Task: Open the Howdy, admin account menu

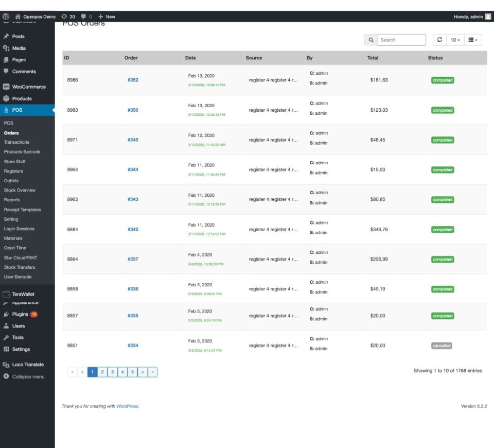Action: coord(472,16)
